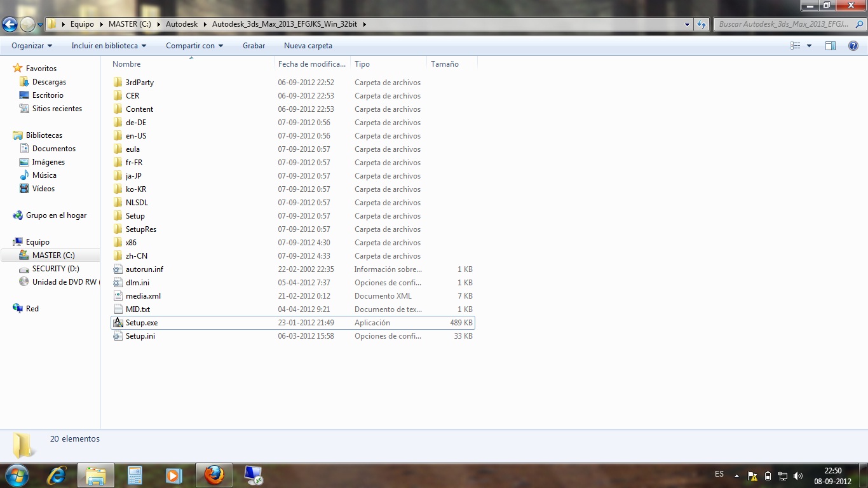868x488 pixels.
Task: Select the ko-KR folder icon
Action: point(118,189)
